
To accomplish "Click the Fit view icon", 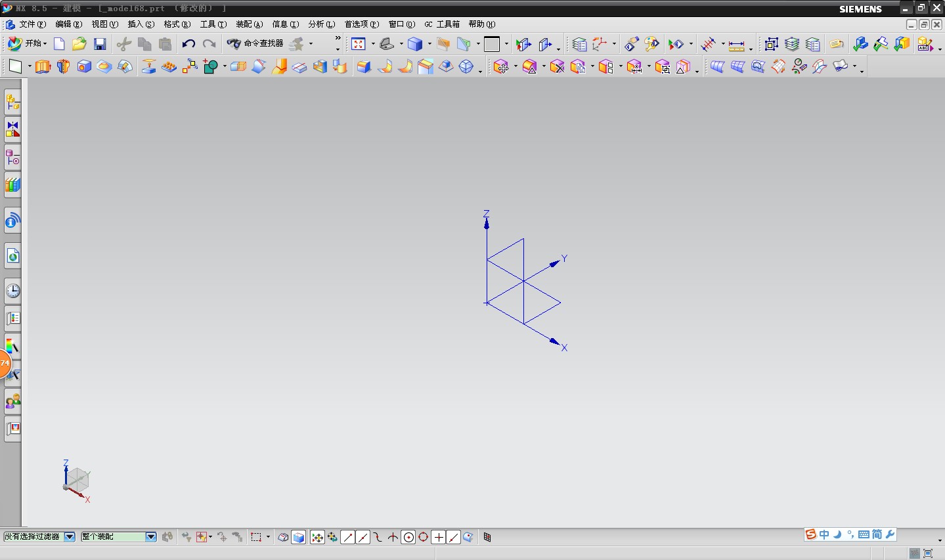I will [x=359, y=44].
